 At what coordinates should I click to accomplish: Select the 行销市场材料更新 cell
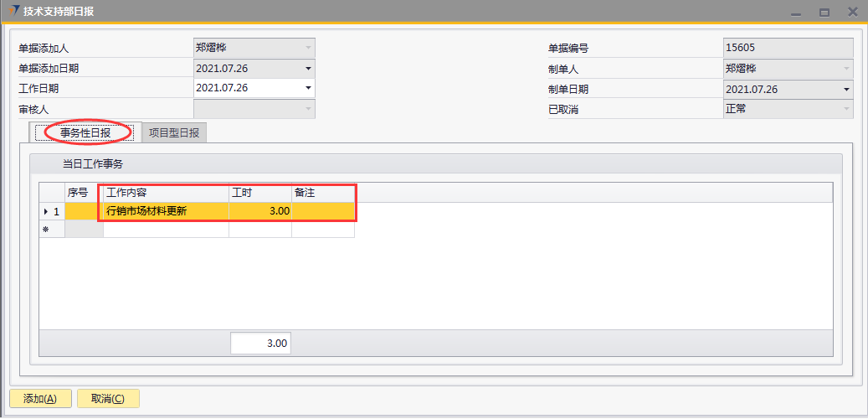166,211
